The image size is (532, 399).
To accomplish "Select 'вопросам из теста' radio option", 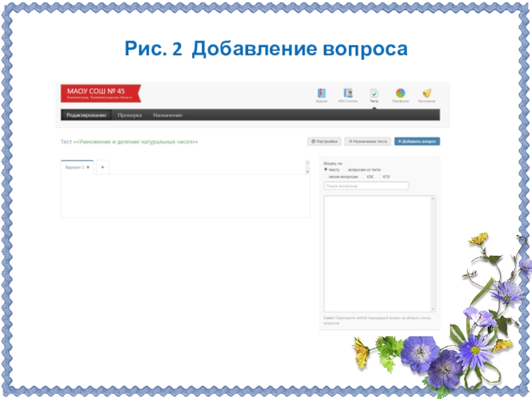I will pyautogui.click(x=346, y=170).
